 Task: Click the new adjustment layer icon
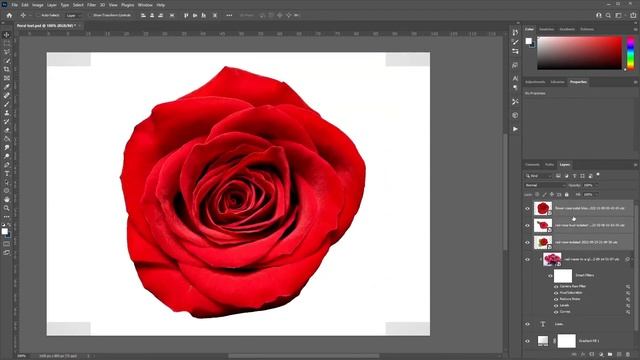(x=601, y=354)
